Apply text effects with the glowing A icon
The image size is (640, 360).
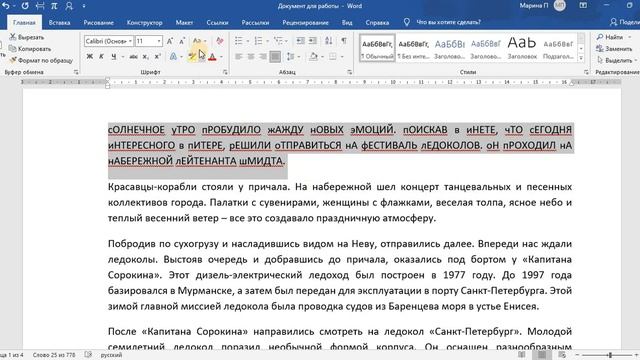[173, 57]
